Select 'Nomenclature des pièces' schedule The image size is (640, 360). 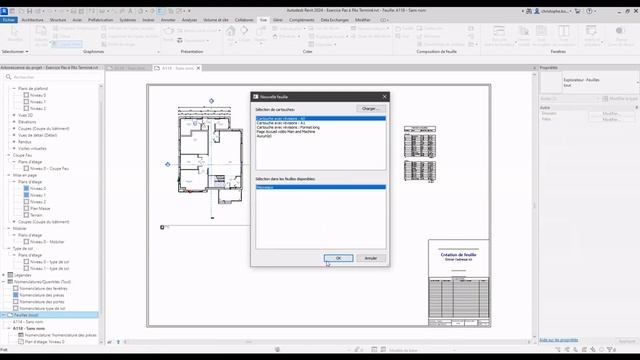coord(42,295)
